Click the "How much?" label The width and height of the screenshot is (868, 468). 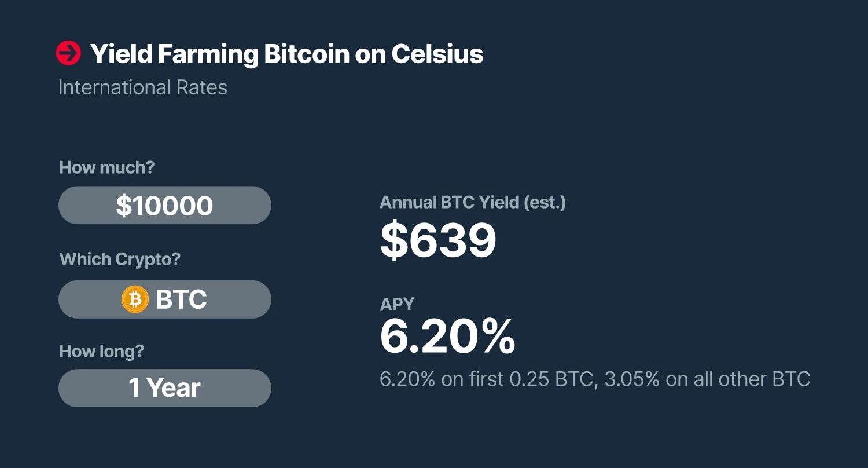pyautogui.click(x=107, y=168)
